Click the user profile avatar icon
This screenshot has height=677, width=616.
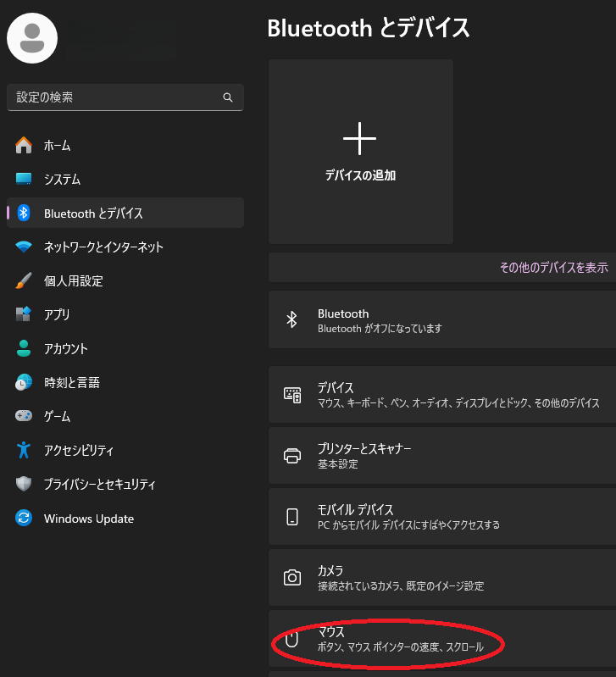(32, 37)
